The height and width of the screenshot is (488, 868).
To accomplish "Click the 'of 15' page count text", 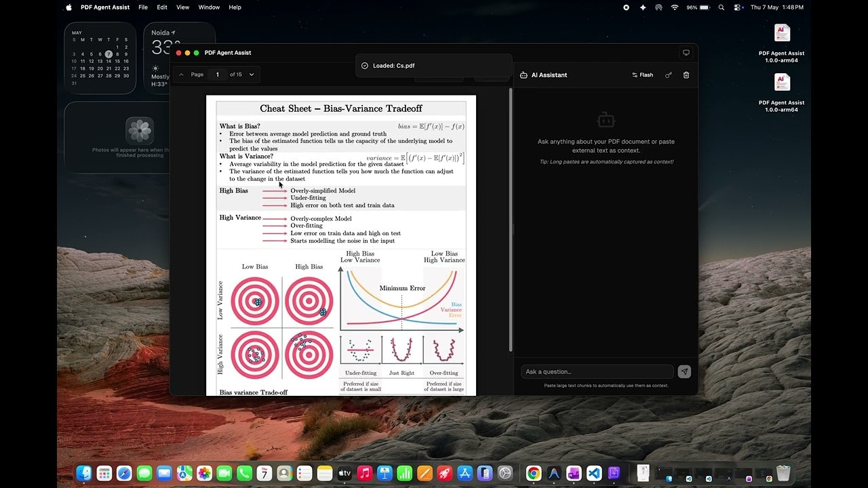I will (236, 75).
